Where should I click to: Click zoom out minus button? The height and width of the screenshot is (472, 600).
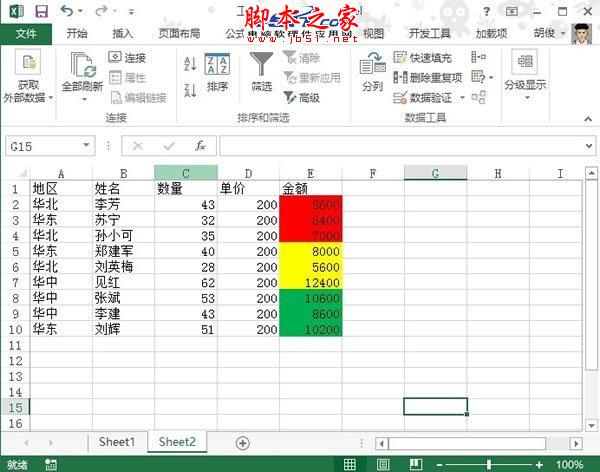click(x=439, y=465)
